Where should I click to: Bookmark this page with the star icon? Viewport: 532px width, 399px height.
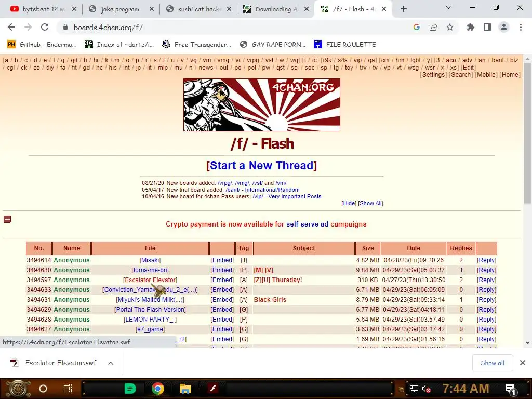(x=450, y=27)
